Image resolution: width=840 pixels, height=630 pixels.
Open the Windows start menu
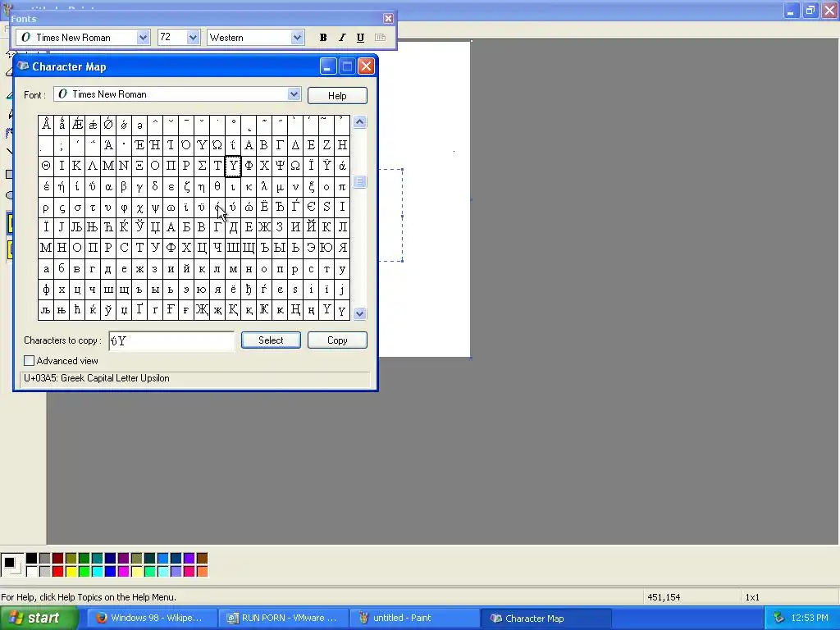coord(39,619)
